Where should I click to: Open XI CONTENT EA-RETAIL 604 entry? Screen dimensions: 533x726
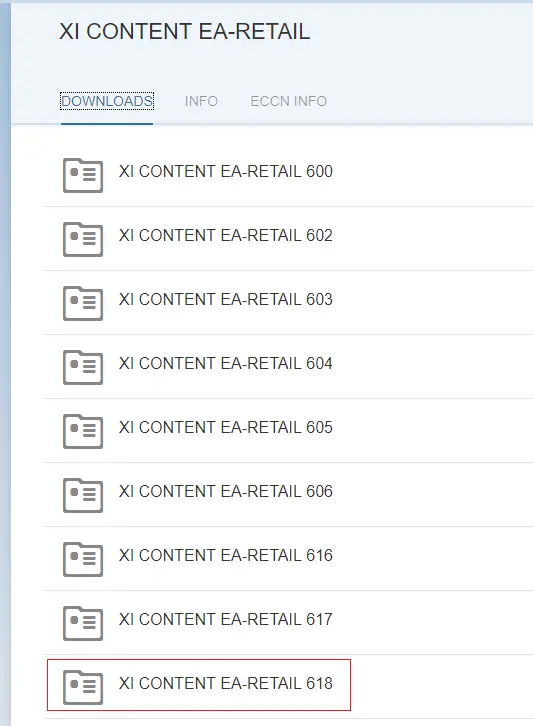click(x=226, y=363)
